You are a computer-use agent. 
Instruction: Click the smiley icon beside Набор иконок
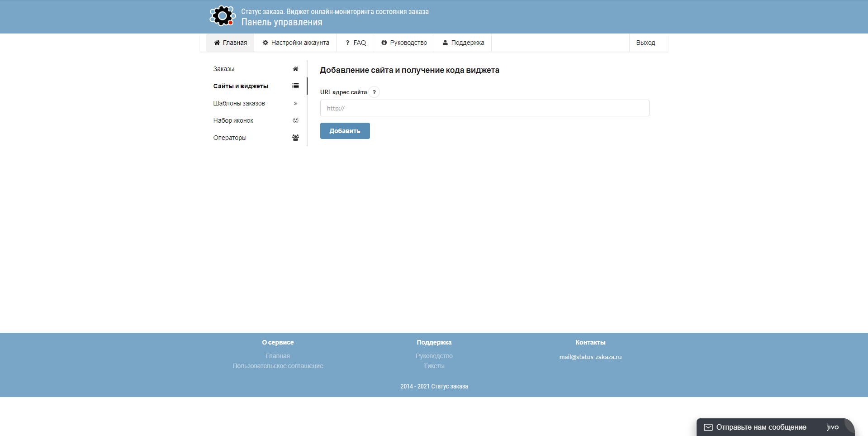295,120
